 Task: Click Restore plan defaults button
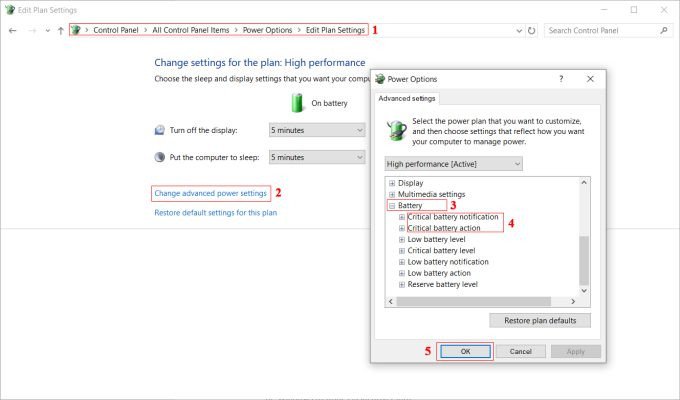(540, 320)
